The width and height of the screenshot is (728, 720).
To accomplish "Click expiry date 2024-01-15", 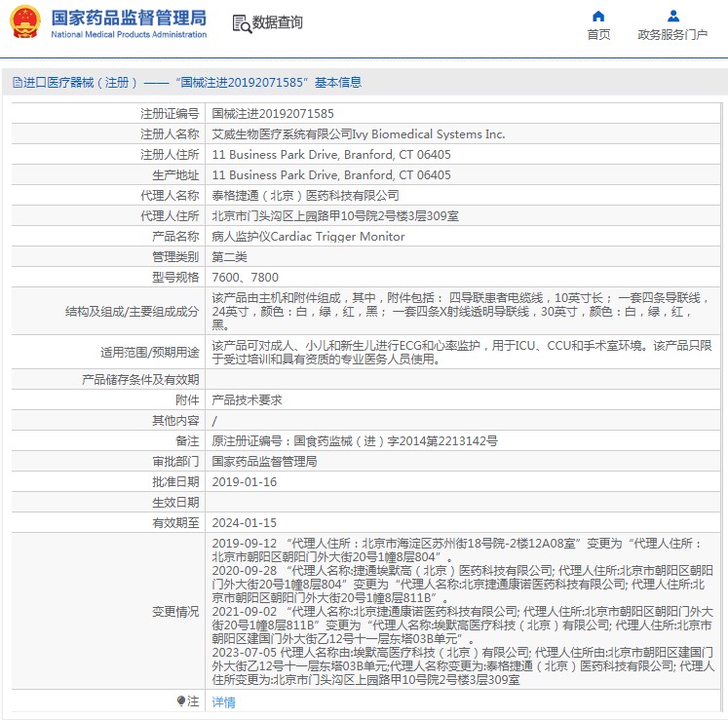I will (x=245, y=523).
